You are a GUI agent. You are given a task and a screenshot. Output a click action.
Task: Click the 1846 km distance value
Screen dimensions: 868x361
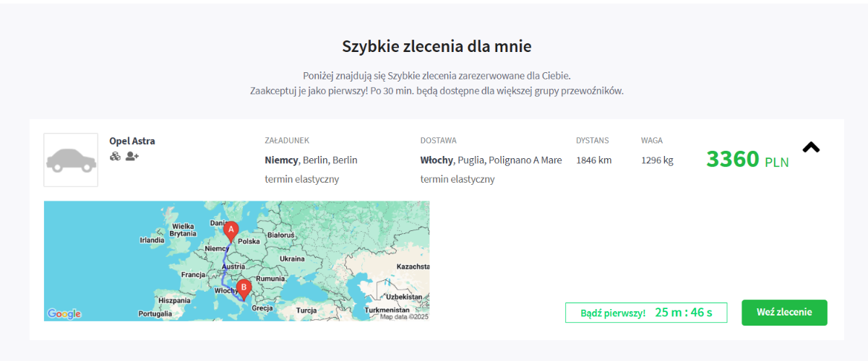593,160
